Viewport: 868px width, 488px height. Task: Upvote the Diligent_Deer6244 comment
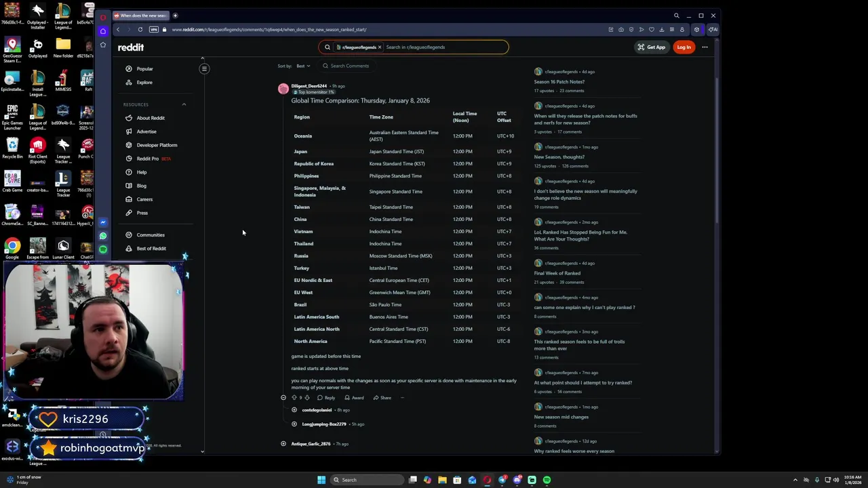pos(294,398)
